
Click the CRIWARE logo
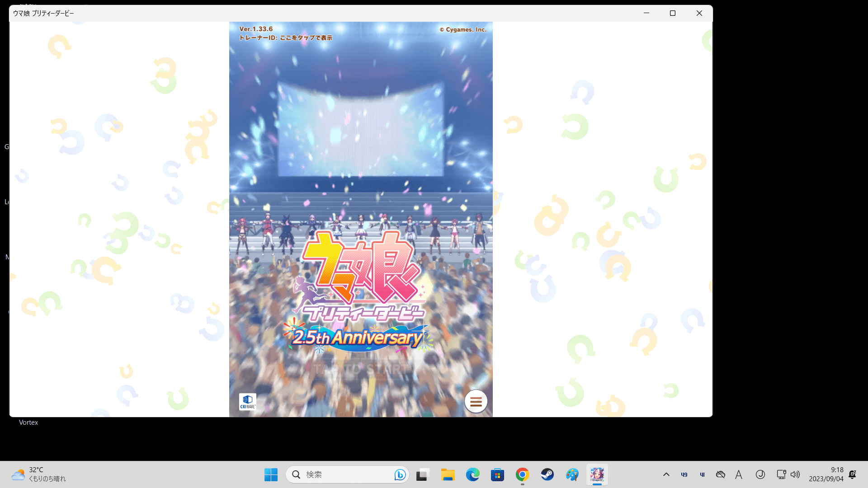(x=248, y=401)
